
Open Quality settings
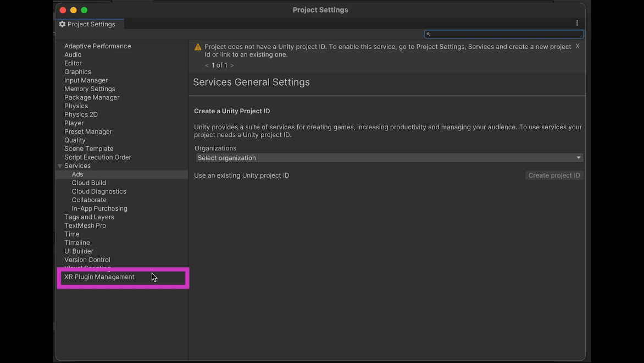coord(75,140)
